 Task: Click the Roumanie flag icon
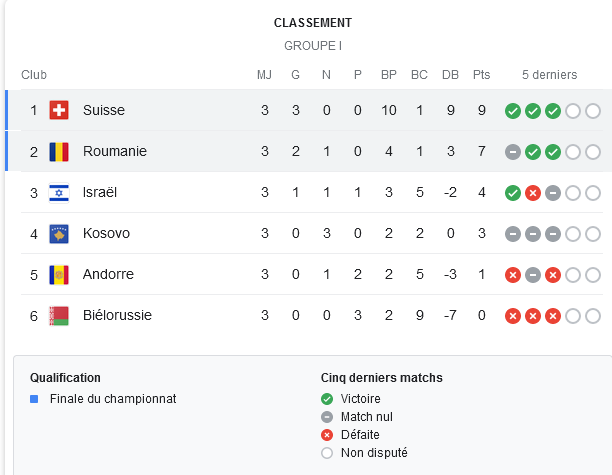pos(59,151)
